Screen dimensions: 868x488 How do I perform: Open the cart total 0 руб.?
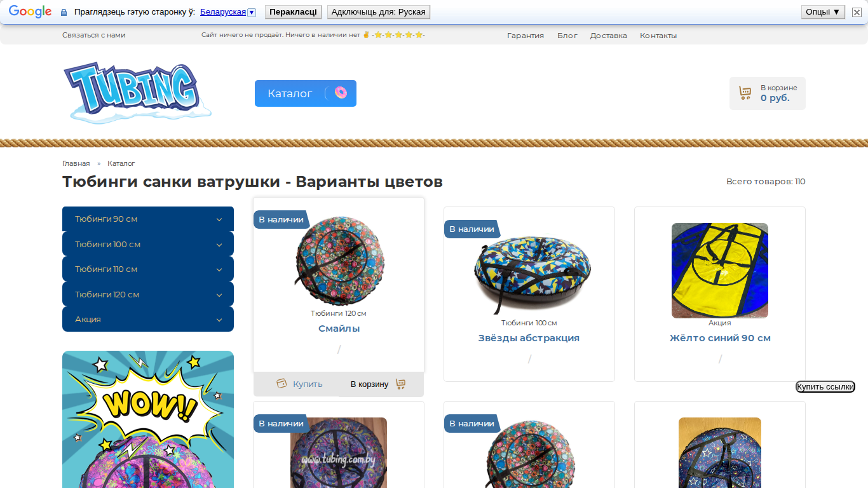pyautogui.click(x=775, y=98)
